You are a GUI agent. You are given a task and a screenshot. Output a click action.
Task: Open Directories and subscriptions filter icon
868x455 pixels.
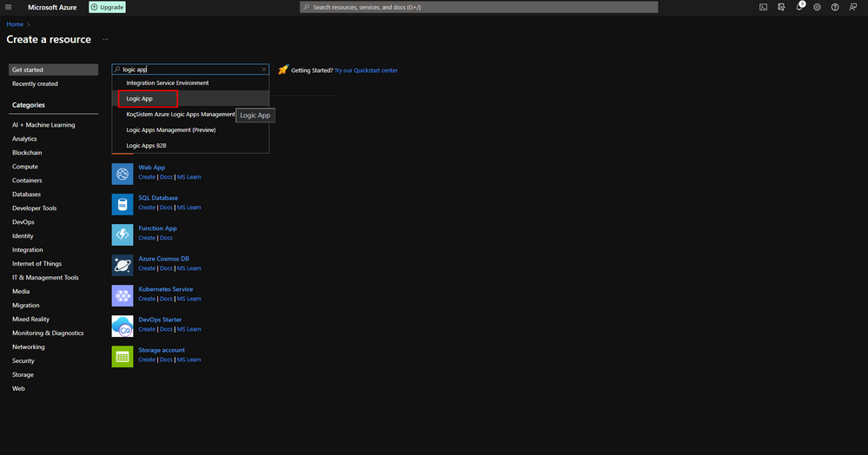781,7
